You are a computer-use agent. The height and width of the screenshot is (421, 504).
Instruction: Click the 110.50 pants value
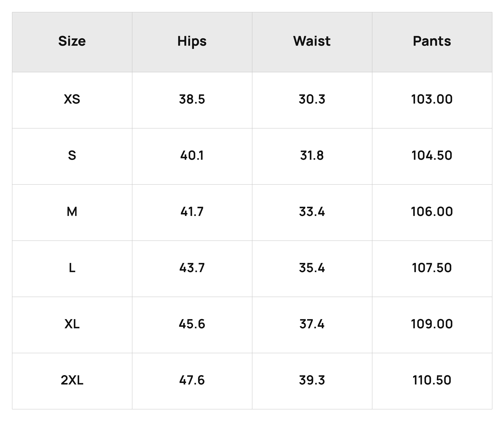click(x=432, y=380)
